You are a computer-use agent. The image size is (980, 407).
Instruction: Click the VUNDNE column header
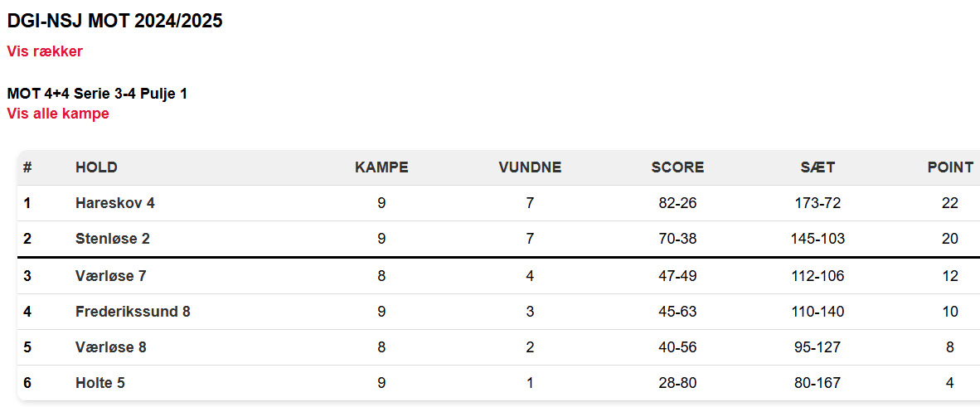(x=530, y=167)
